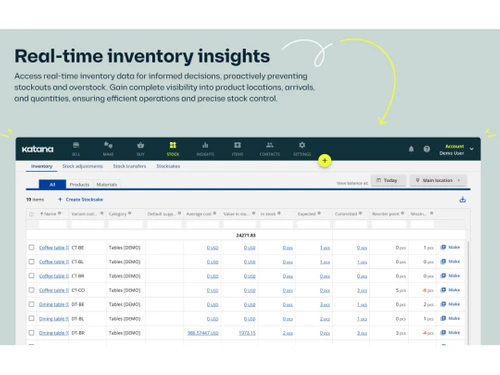Sort by Committed column header
Screen dimensions: 500x375
point(346,214)
